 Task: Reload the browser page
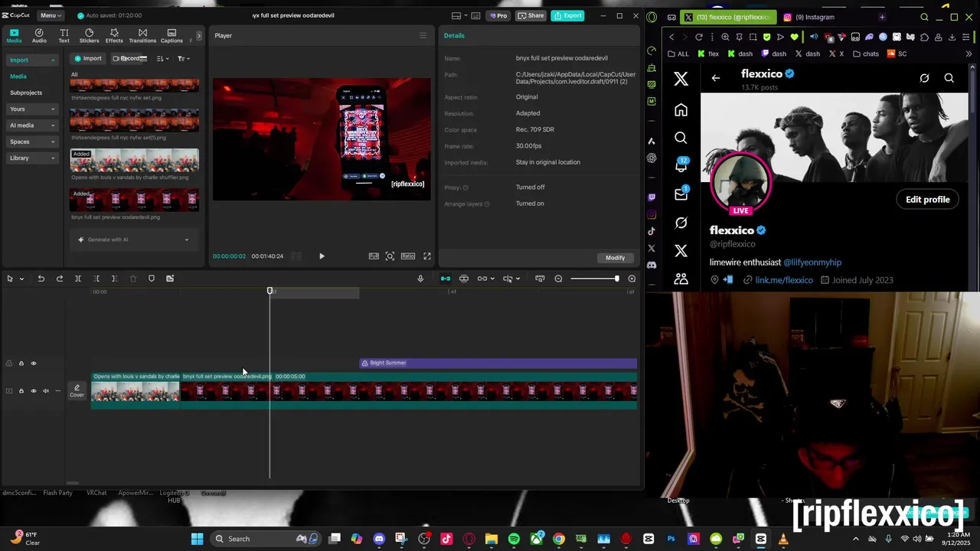point(699,37)
